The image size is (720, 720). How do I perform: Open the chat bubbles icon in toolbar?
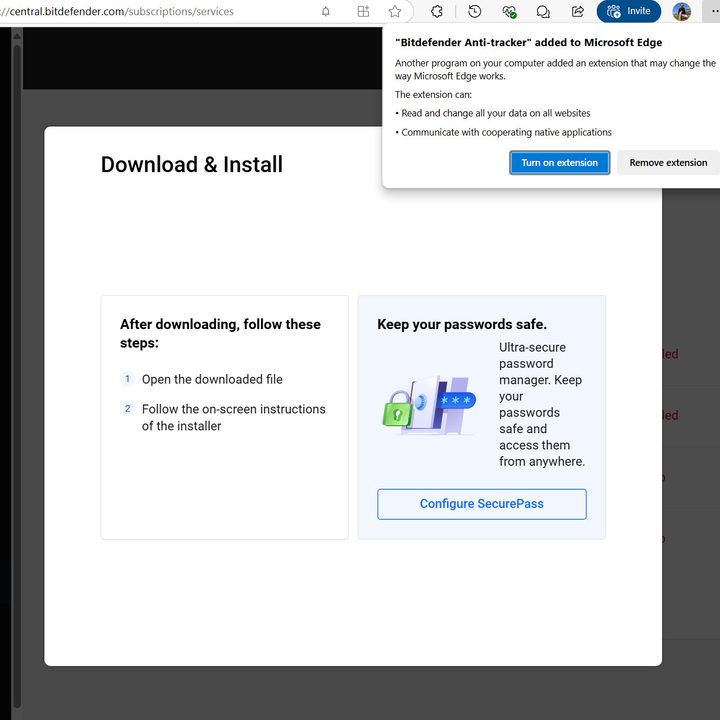click(x=543, y=11)
